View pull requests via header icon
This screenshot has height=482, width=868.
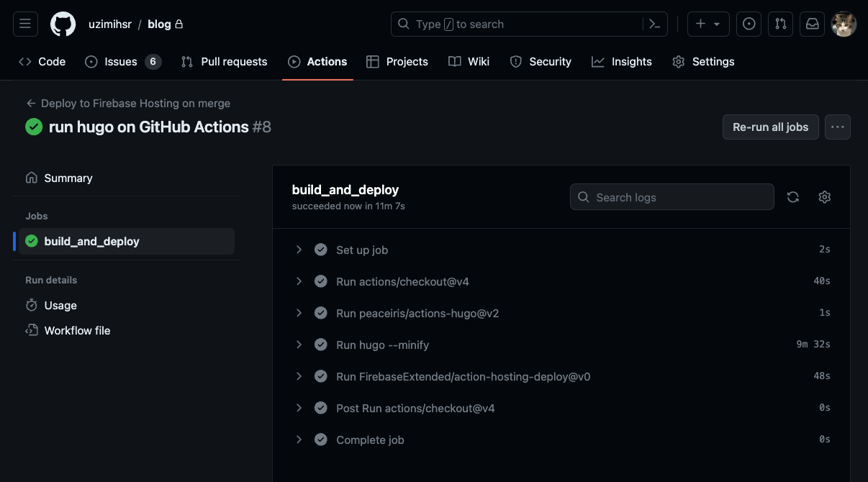point(781,24)
